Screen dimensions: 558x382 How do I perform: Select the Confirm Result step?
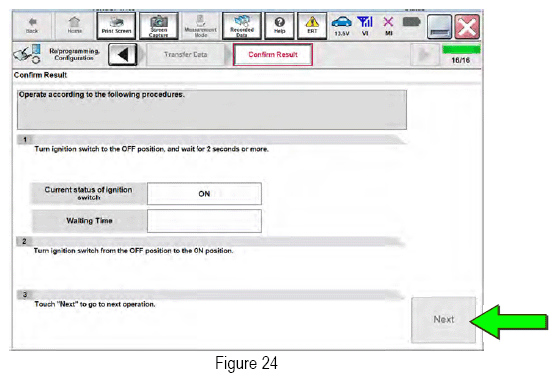273,54
